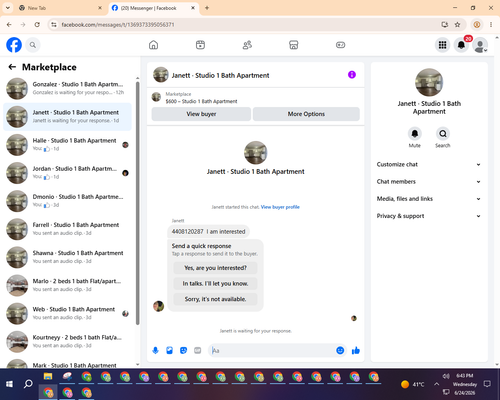Screen dimensions: 500x400
Task: Open the tab search dropdown arrow
Action: [x=8, y=8]
